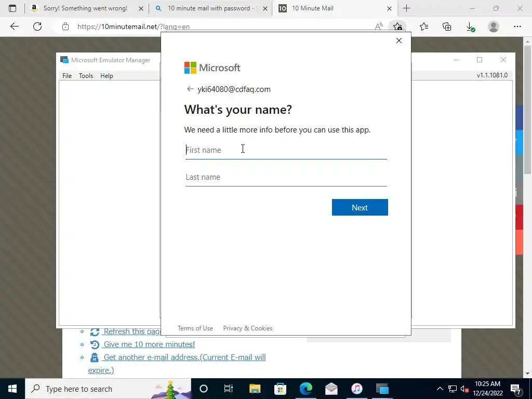Open the Downloads icon

tap(470, 26)
